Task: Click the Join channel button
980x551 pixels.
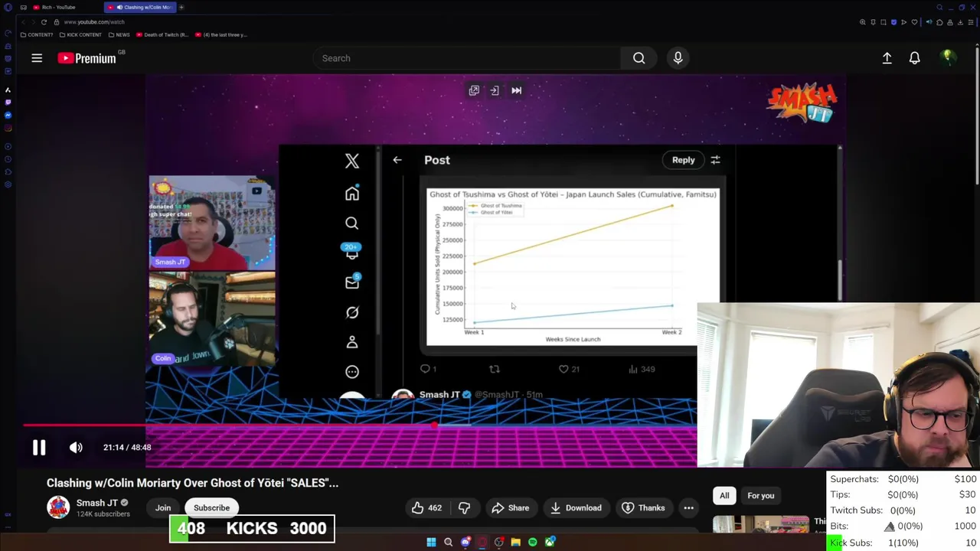Action: point(163,508)
